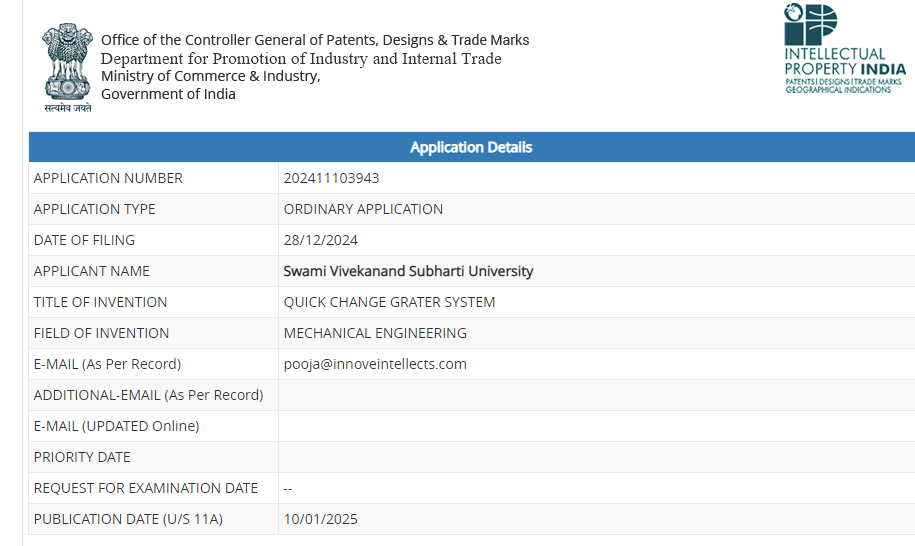This screenshot has width=915, height=546.
Task: Click the empty ADDITIONAL-EMAIL value cell
Action: 596,395
